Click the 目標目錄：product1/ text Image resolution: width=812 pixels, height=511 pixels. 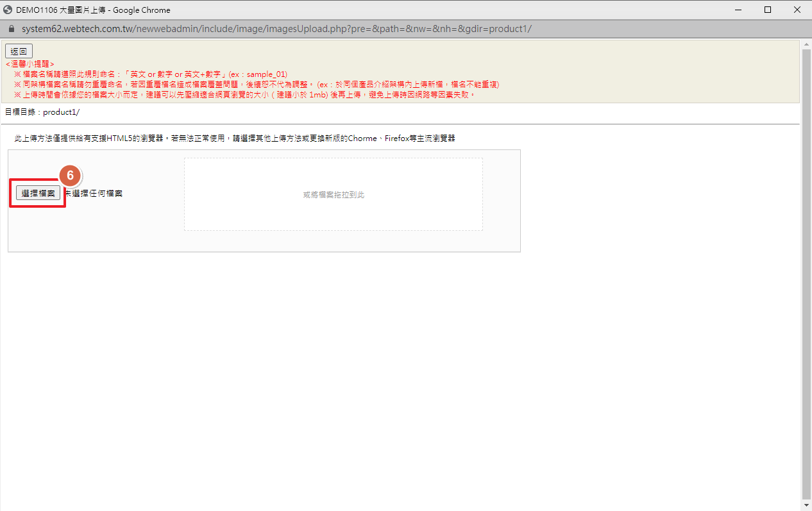point(42,112)
